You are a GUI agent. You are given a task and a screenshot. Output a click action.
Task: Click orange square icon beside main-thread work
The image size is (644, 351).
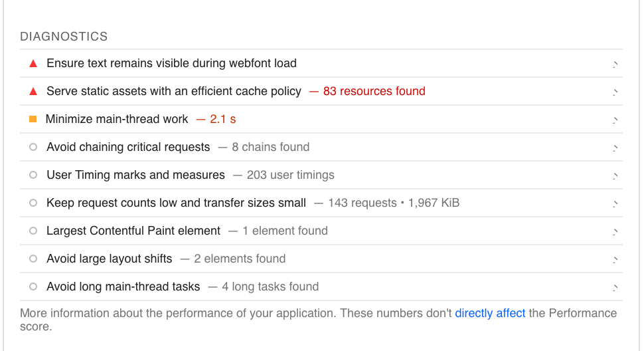coord(33,119)
